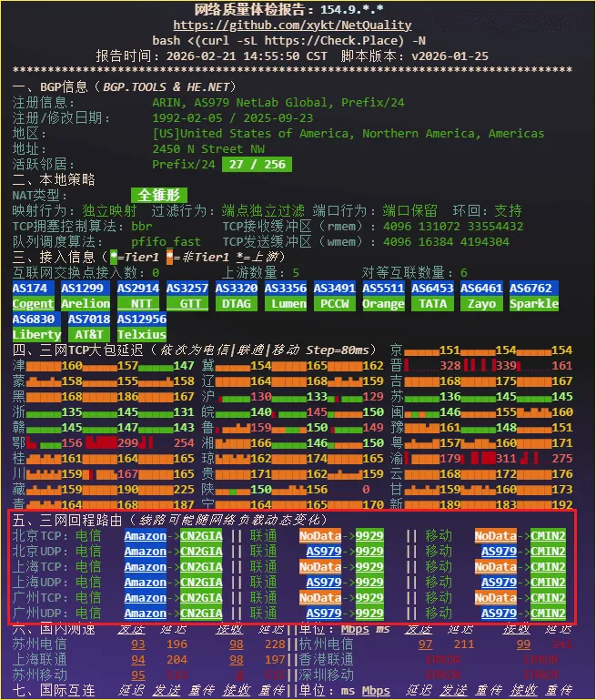This screenshot has height=700, width=596.
Task: Click the AS6762 Sparkle badge
Action: [x=534, y=296]
